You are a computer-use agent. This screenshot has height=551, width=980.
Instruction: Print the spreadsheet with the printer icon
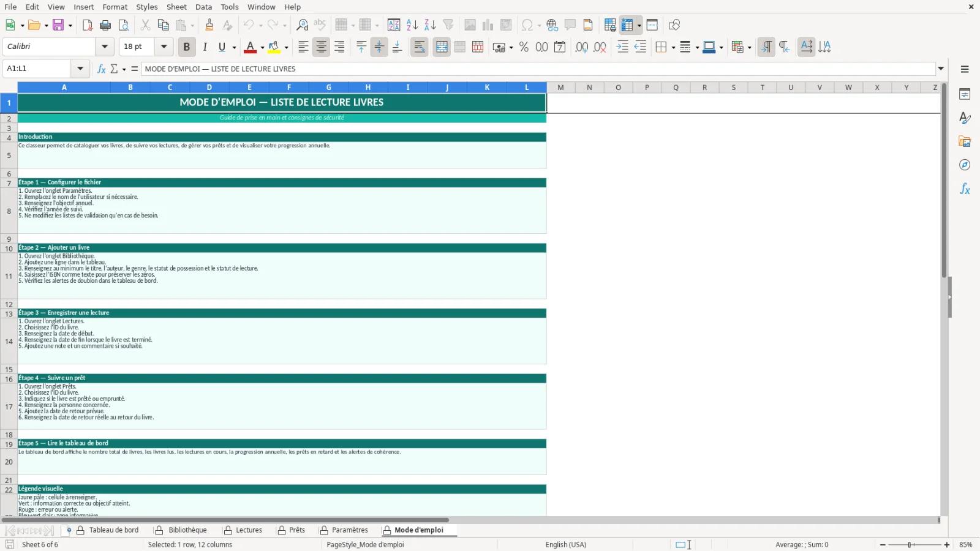(x=105, y=25)
